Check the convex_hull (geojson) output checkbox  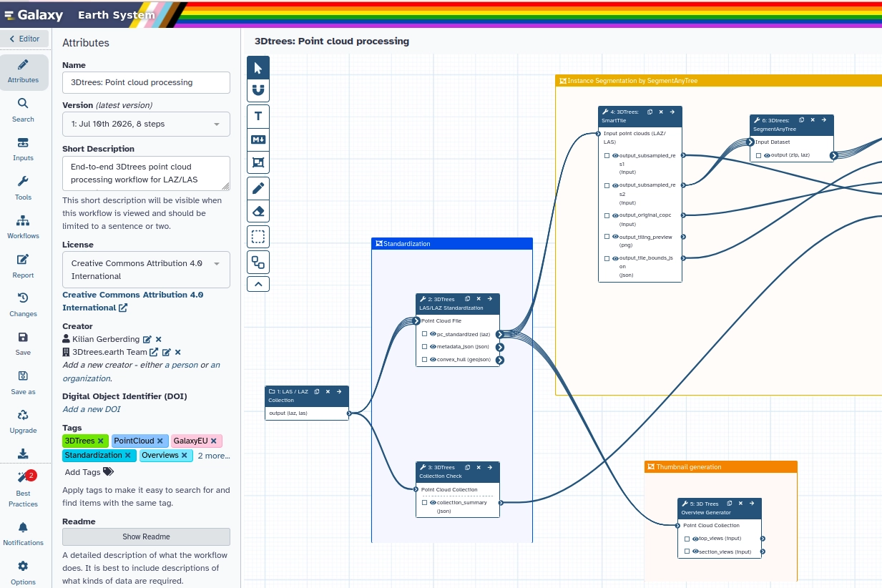click(424, 360)
